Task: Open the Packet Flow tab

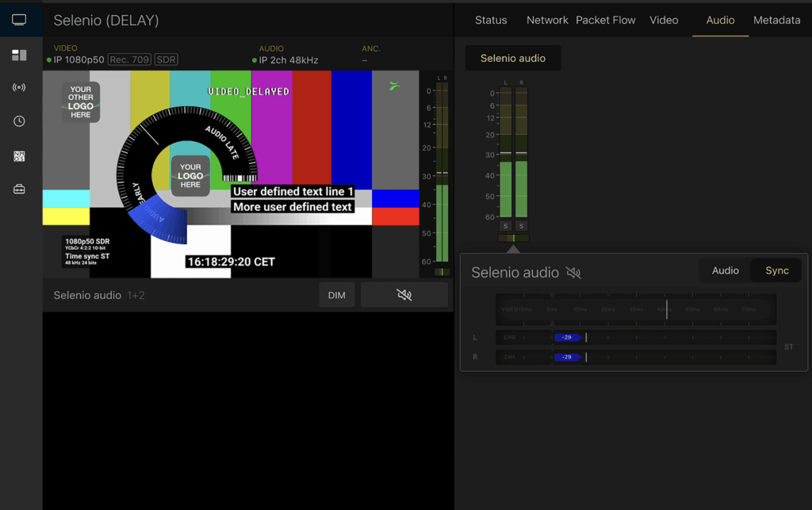Action: point(606,20)
